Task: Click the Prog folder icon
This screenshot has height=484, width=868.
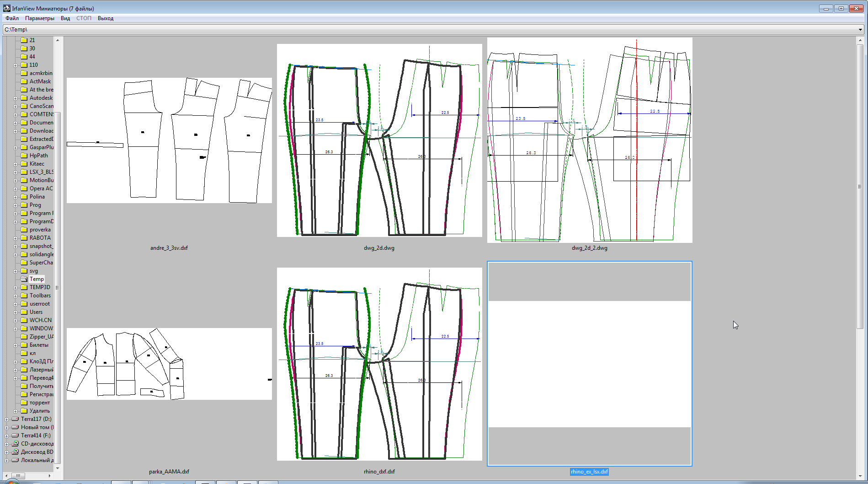Action: pos(24,205)
